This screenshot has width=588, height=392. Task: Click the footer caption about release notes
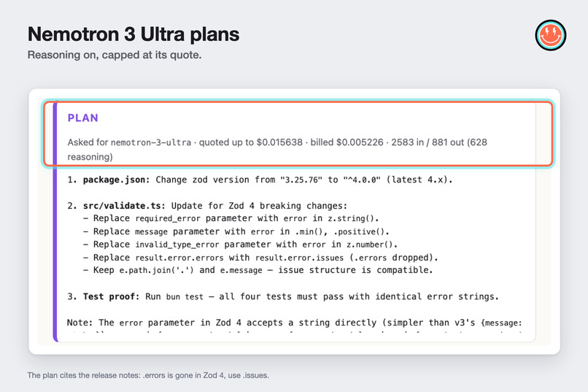(x=148, y=375)
